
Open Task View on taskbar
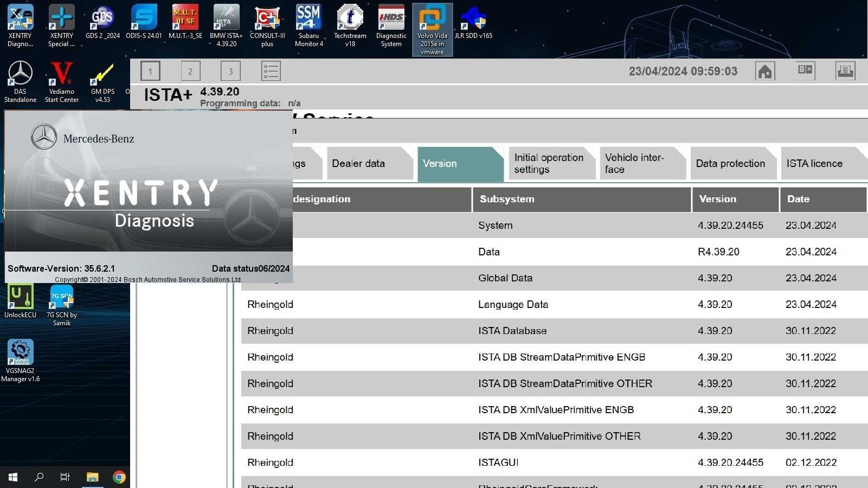coord(65,477)
